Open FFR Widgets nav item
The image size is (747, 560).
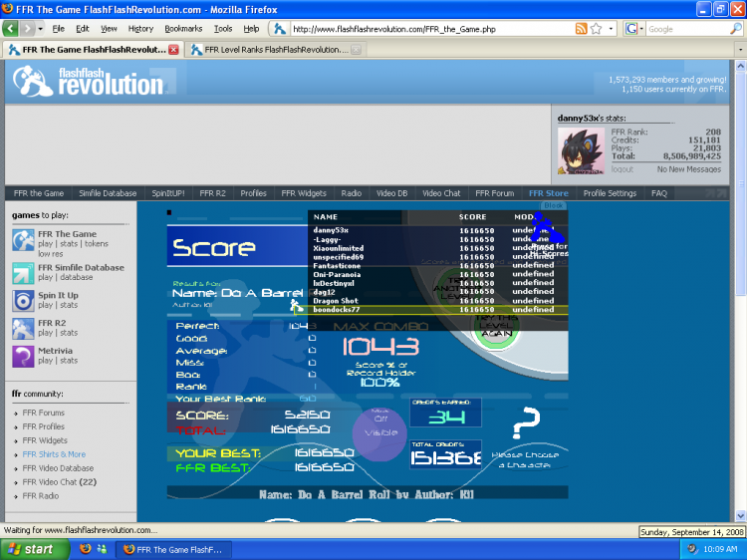pyautogui.click(x=304, y=193)
